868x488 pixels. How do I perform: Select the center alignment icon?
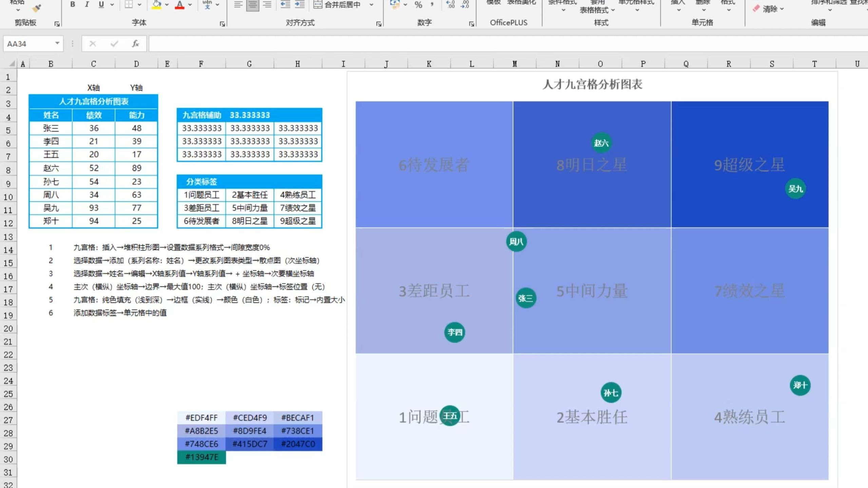pos(252,5)
